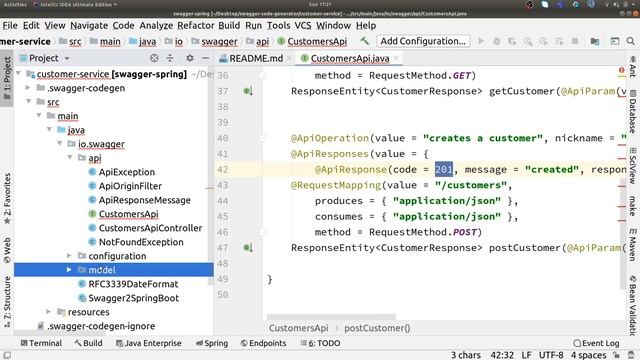Click UTF-8 encoding in status bar
The width and height of the screenshot is (640, 360).
[x=551, y=355]
